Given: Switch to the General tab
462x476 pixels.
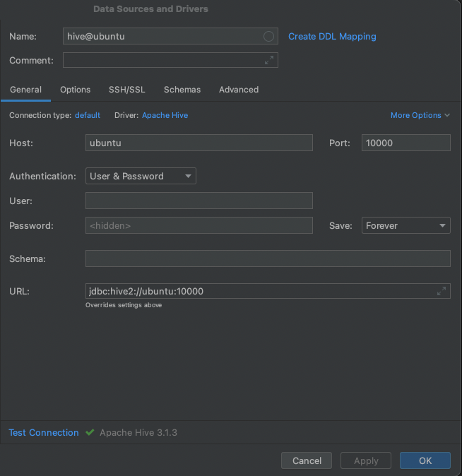Looking at the screenshot, I should click(26, 90).
